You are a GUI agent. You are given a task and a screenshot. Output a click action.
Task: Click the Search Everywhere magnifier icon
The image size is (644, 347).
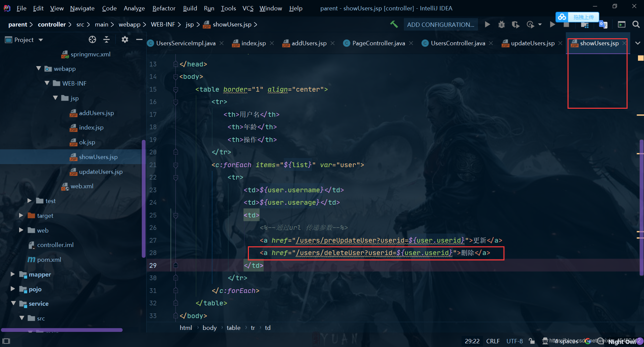[636, 24]
